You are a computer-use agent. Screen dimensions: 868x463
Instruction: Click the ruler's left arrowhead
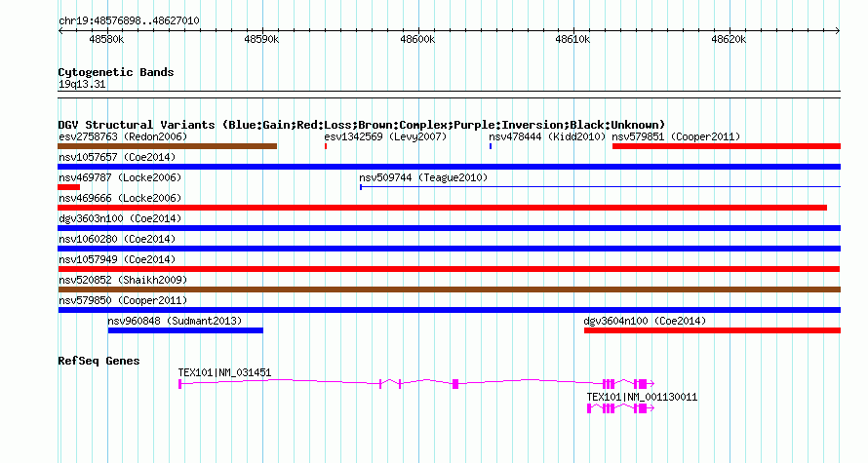pyautogui.click(x=60, y=31)
